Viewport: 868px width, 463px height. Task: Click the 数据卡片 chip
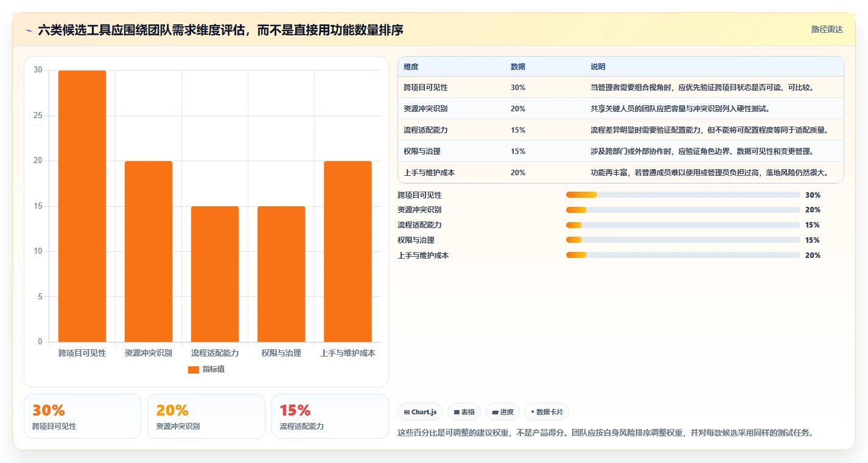547,412
